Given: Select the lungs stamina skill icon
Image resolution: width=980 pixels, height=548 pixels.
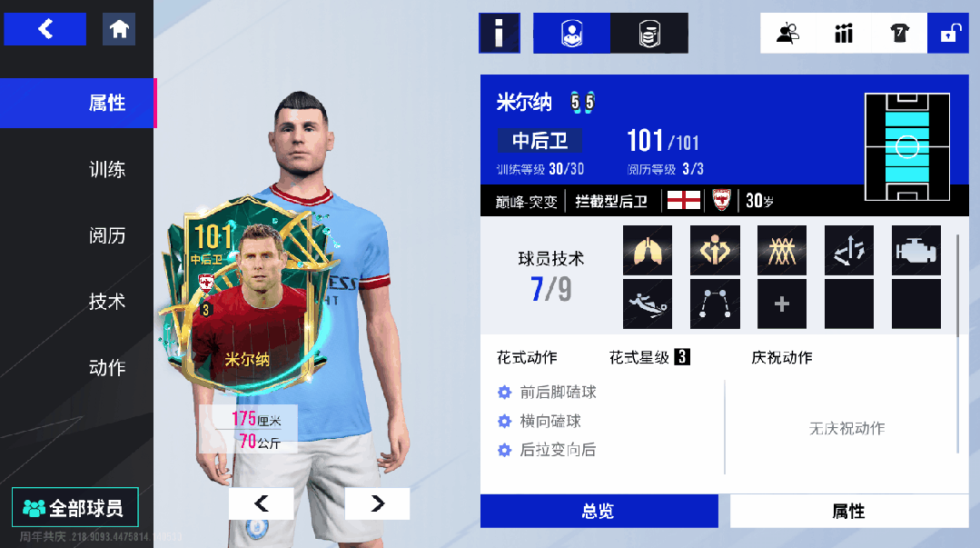Looking at the screenshot, I should coord(648,250).
